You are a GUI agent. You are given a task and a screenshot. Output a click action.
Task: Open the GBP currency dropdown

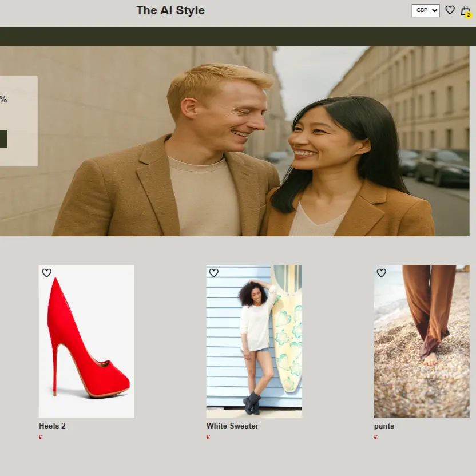426,11
